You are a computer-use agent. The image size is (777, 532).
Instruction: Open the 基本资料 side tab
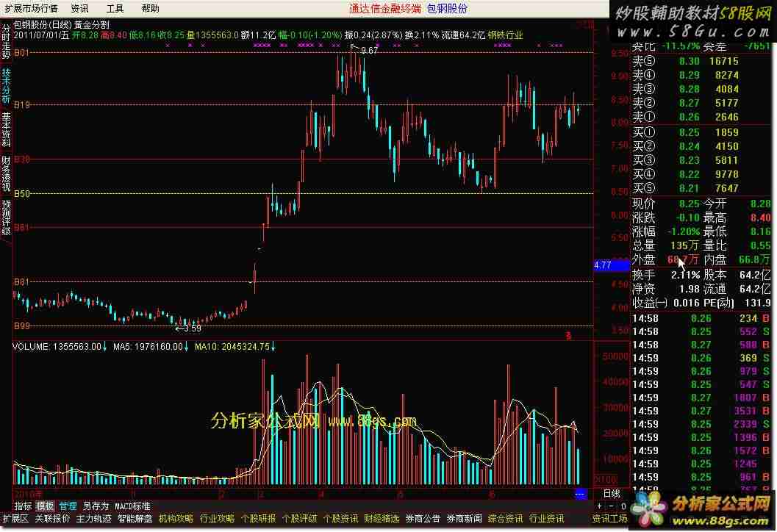[5, 129]
